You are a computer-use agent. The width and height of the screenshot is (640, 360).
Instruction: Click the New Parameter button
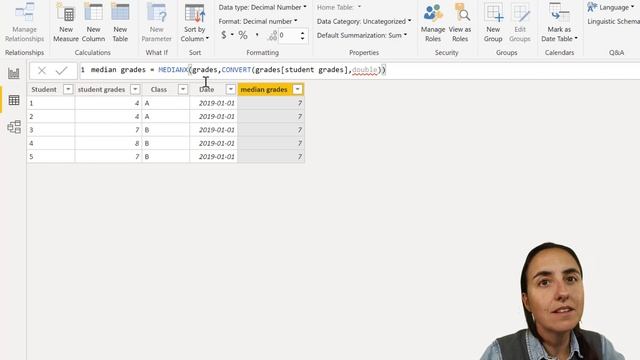coord(156,22)
